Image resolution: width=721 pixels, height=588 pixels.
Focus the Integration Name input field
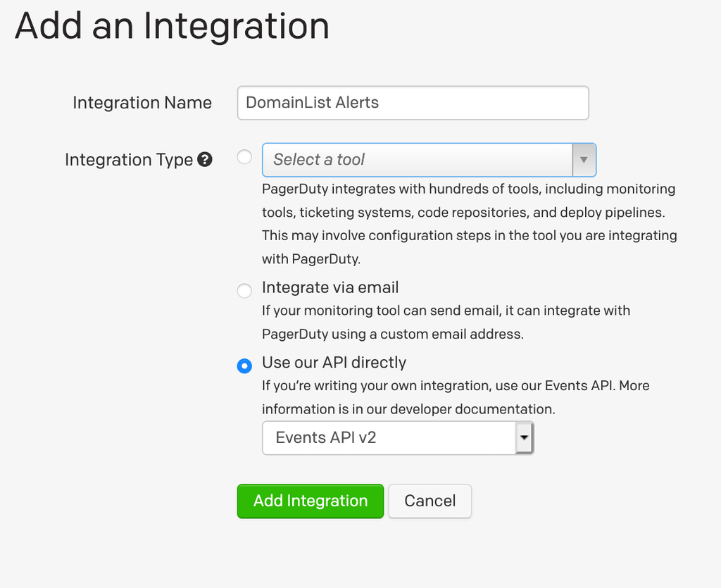[x=413, y=103]
